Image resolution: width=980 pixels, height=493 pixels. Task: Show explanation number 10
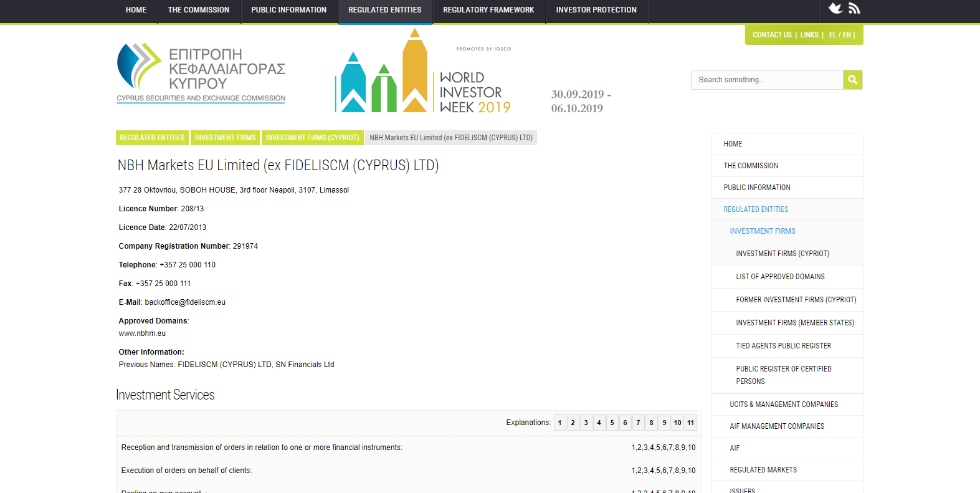pyautogui.click(x=678, y=423)
